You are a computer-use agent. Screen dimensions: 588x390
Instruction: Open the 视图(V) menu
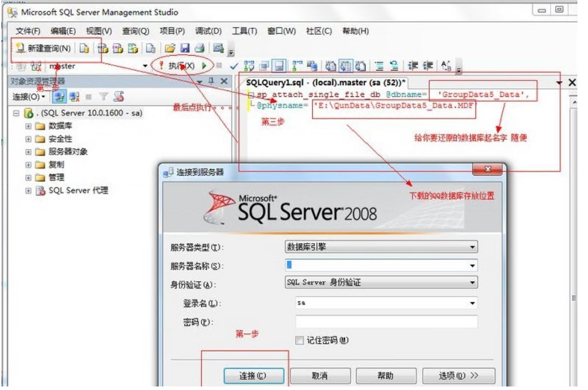point(99,31)
